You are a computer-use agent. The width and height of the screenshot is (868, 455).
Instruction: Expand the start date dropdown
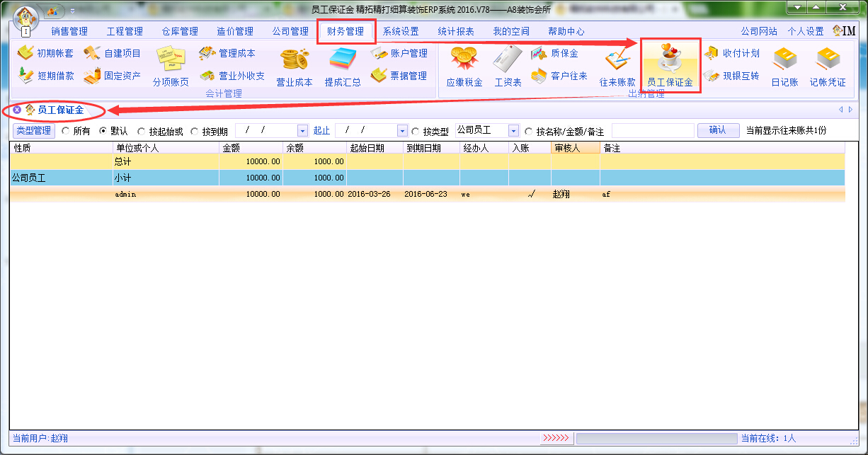click(x=302, y=131)
